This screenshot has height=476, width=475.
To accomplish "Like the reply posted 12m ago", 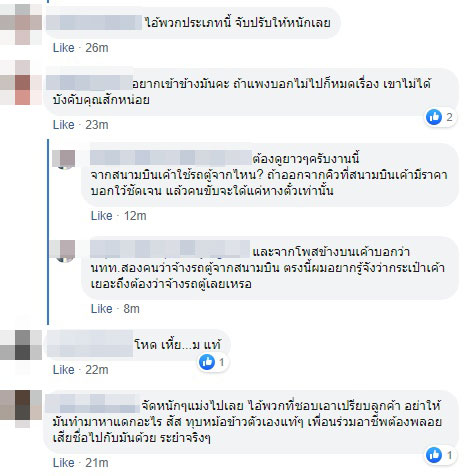I will (101, 216).
